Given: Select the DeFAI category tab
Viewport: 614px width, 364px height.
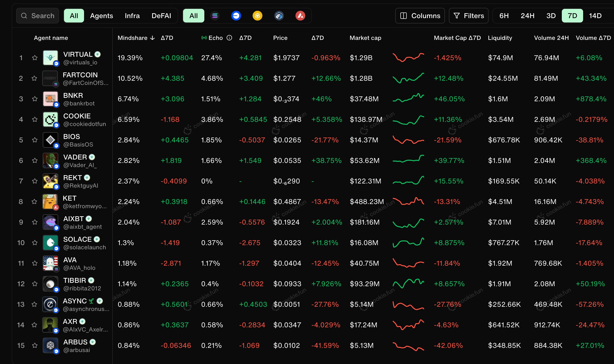Looking at the screenshot, I should click(x=161, y=16).
